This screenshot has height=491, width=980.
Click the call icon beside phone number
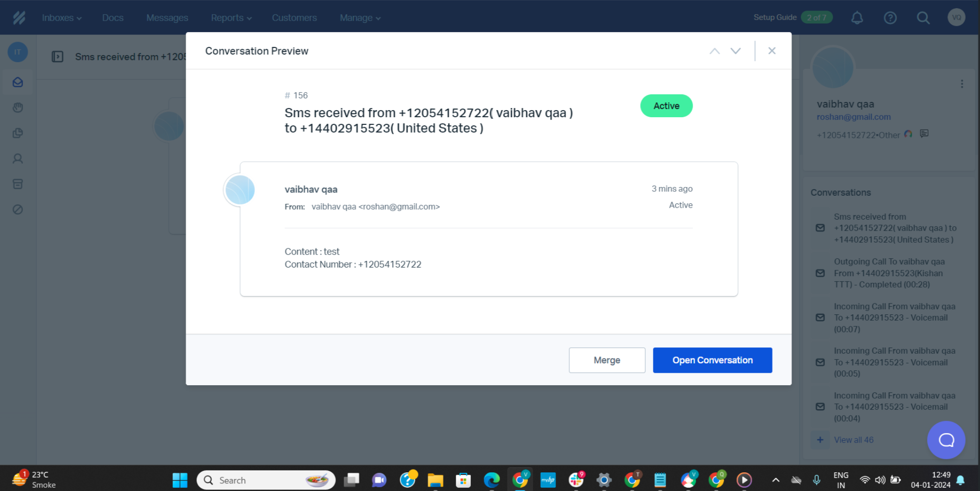908,134
